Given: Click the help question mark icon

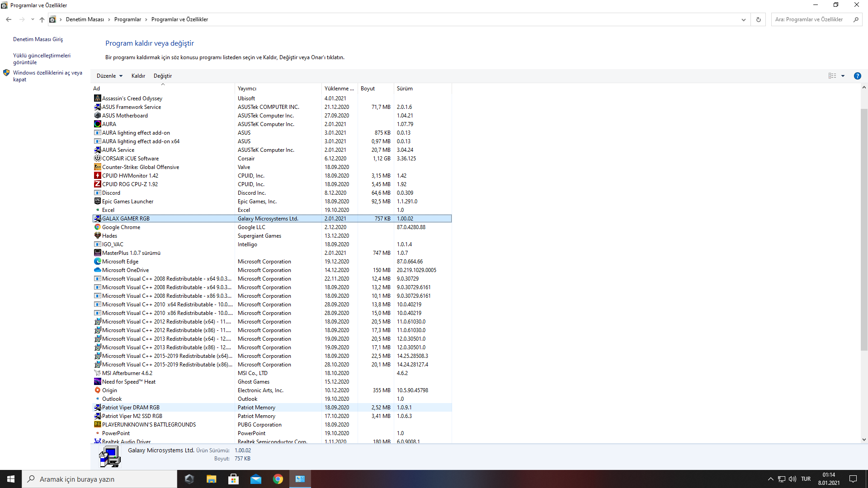Looking at the screenshot, I should pos(857,76).
